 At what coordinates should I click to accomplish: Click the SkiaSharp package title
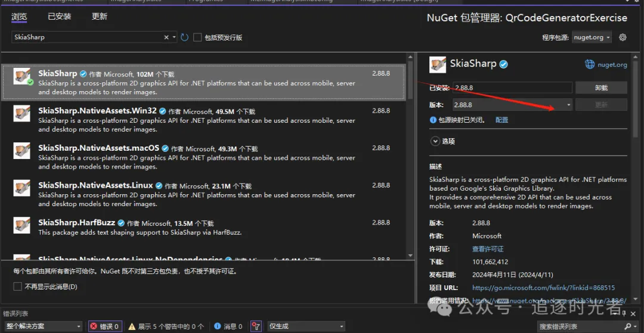point(57,74)
